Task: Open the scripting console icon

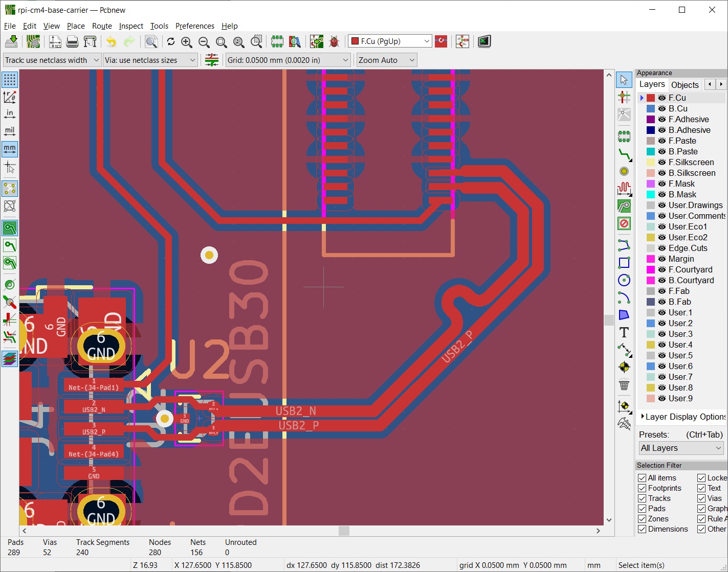Action: tap(484, 42)
